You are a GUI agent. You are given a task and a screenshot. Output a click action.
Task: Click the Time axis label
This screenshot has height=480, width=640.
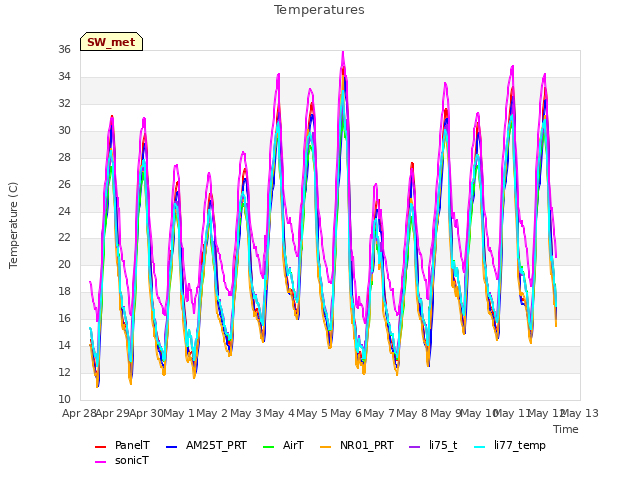566,429
